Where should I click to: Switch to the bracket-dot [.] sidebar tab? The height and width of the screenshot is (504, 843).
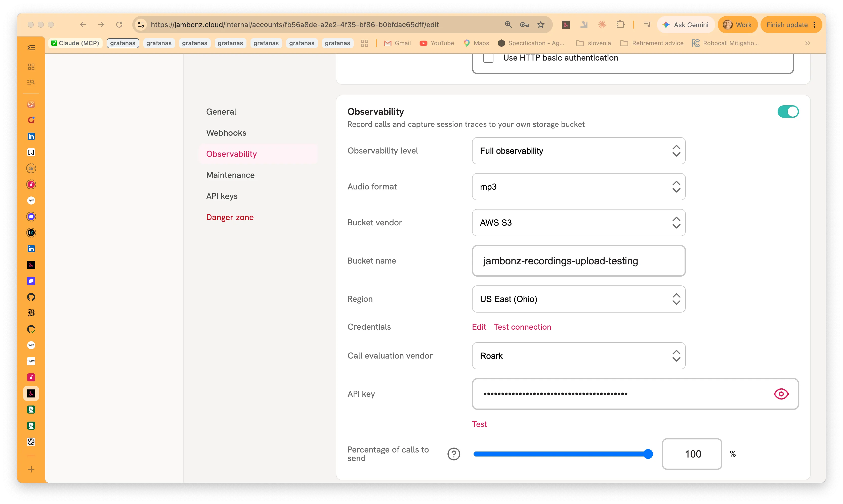pyautogui.click(x=31, y=152)
